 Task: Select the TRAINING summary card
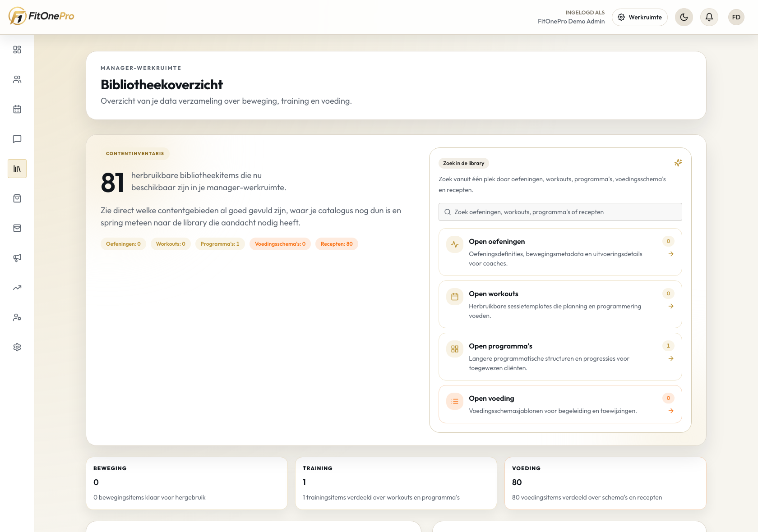(396, 483)
